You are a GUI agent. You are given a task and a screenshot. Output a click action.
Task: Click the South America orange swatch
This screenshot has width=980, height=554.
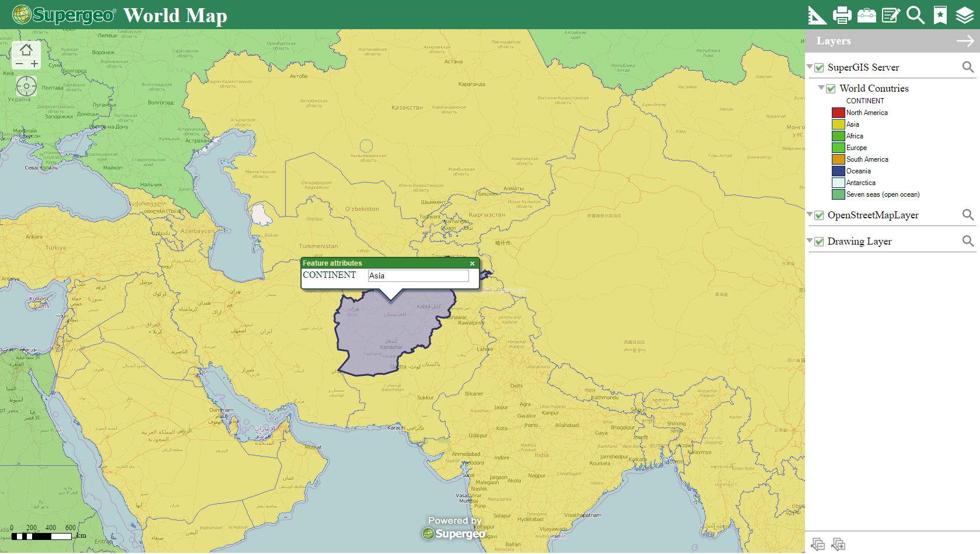[838, 159]
